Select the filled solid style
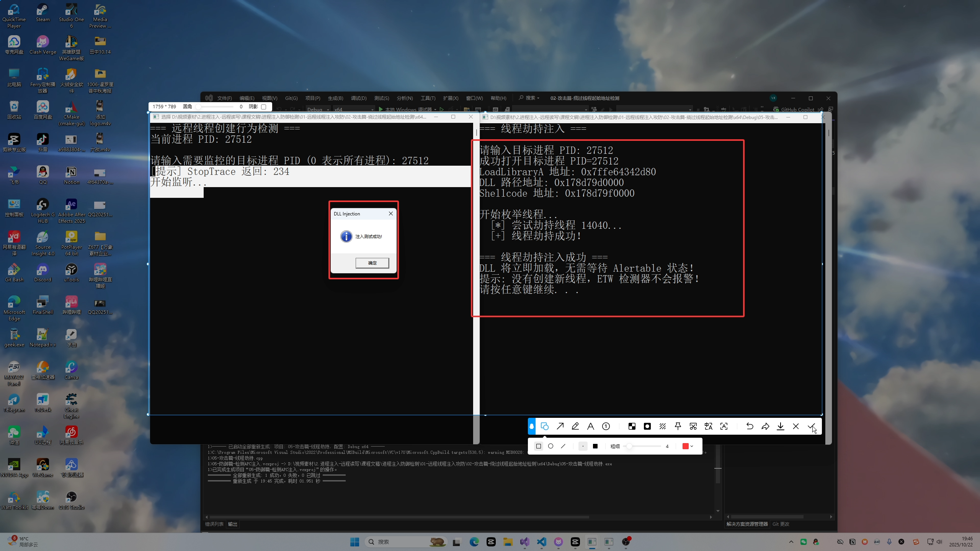This screenshot has width=980, height=551. 595,446
